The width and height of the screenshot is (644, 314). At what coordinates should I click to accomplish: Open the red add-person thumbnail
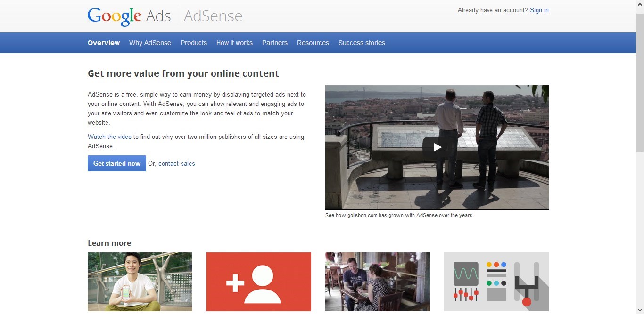coord(259,282)
